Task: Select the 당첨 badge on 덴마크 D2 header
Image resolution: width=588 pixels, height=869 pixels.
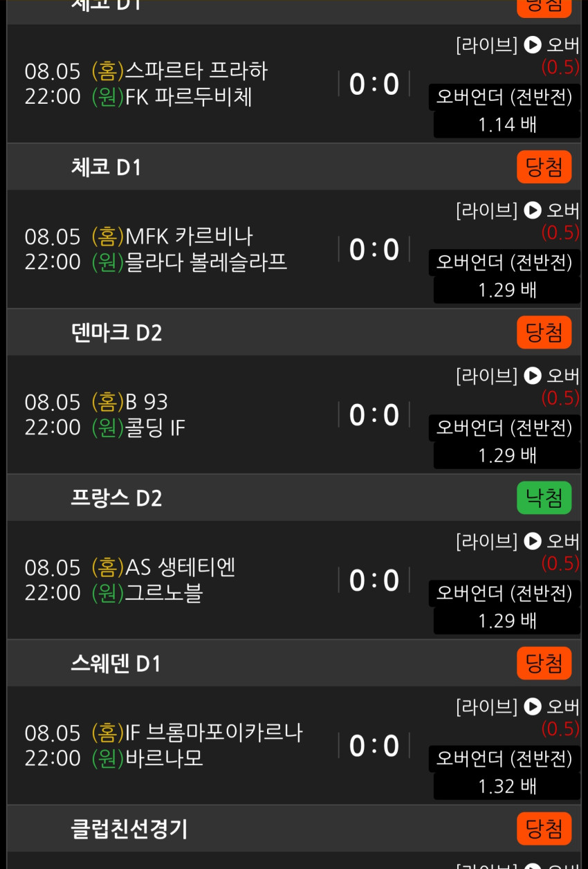Action: 544,332
